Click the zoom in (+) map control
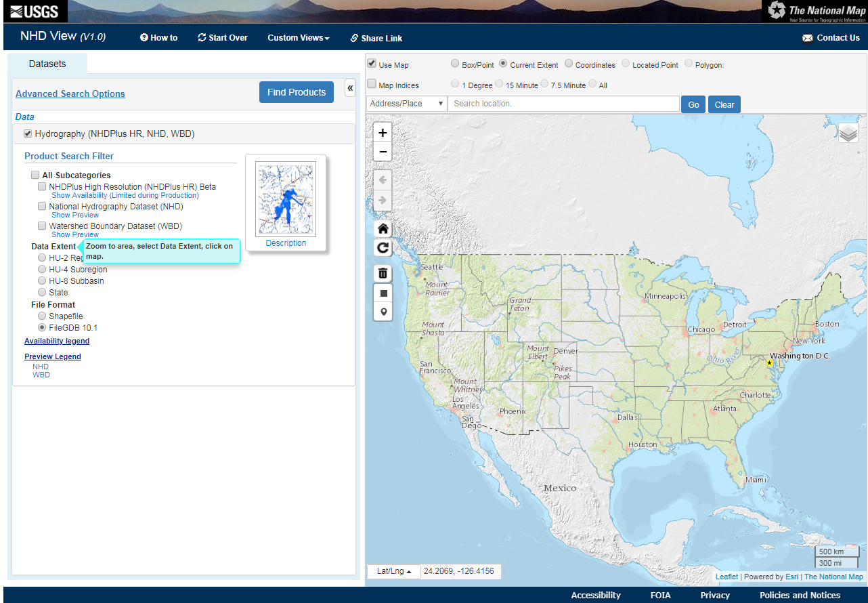Viewport: 868px width, 603px height. click(383, 133)
